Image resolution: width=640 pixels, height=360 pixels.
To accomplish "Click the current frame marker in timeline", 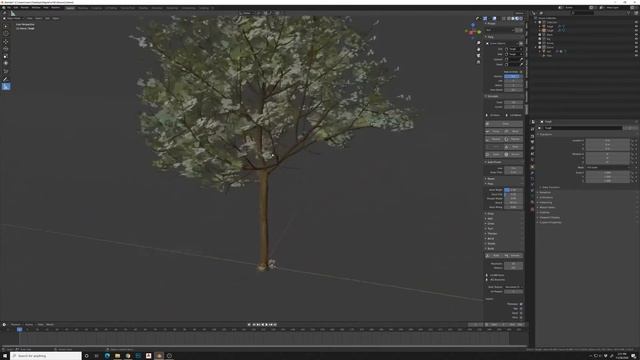I will click(19, 329).
